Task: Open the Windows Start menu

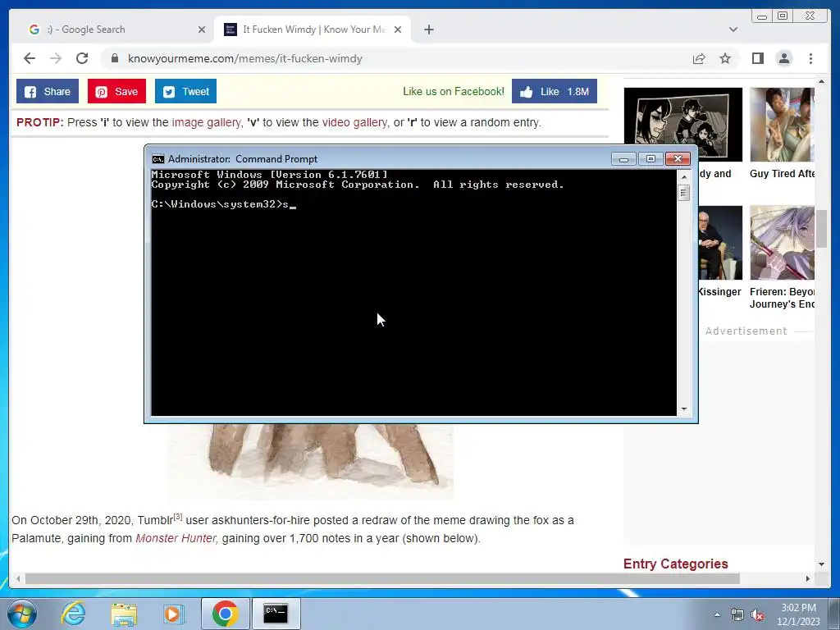Action: pyautogui.click(x=22, y=614)
